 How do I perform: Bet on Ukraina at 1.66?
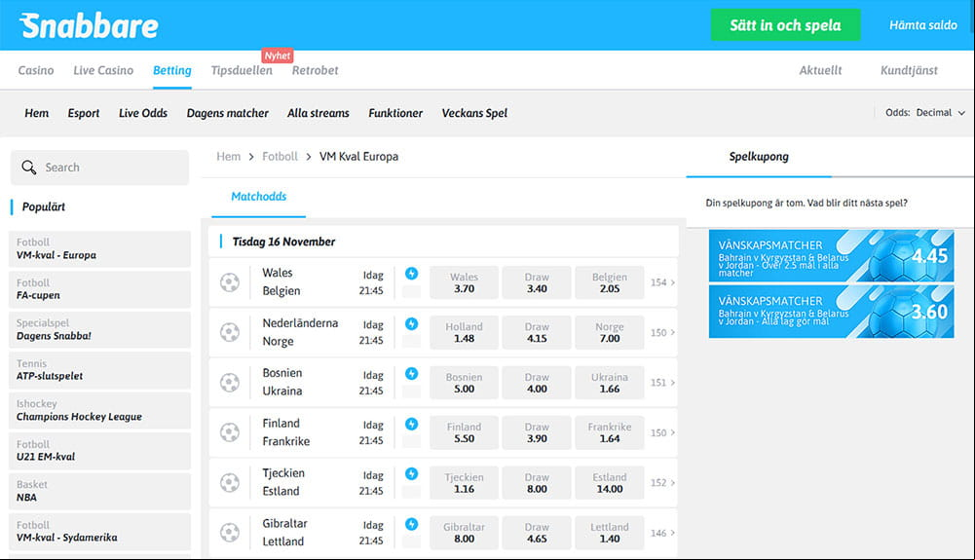click(610, 383)
